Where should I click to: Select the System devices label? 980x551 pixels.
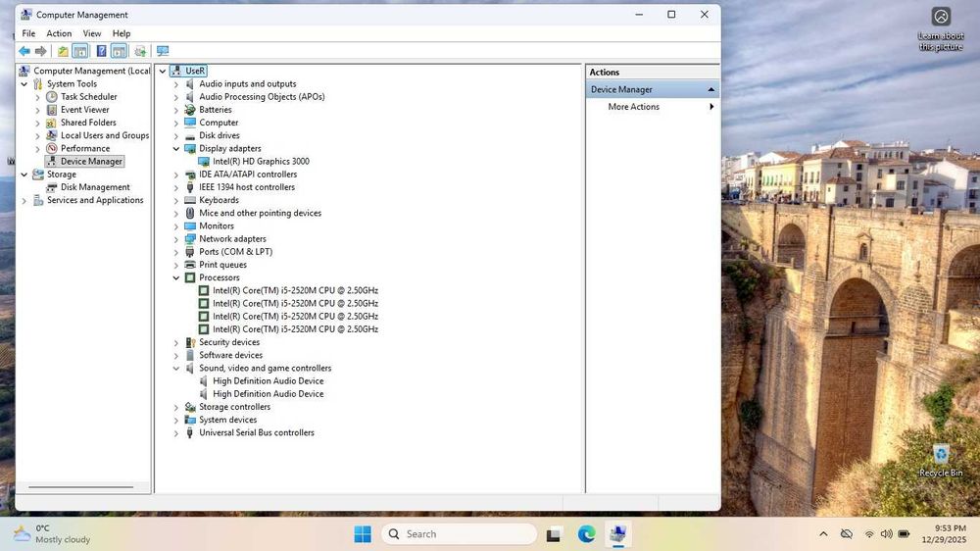click(x=227, y=421)
